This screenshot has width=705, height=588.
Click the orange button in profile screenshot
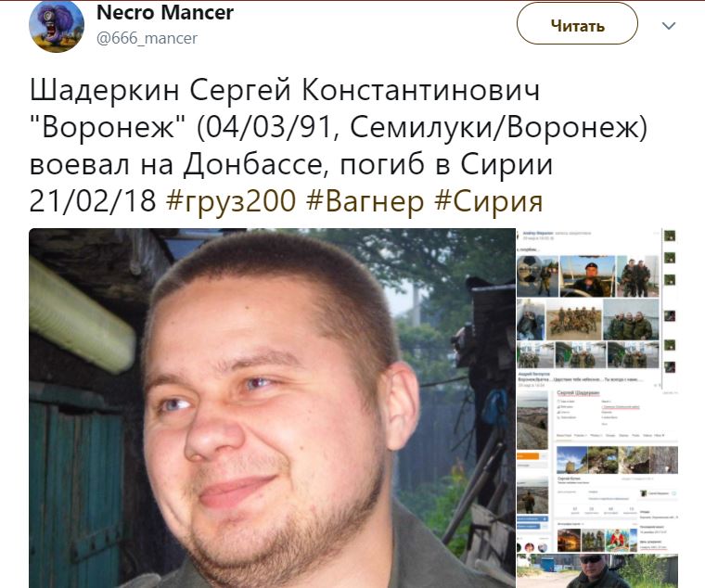tap(528, 455)
